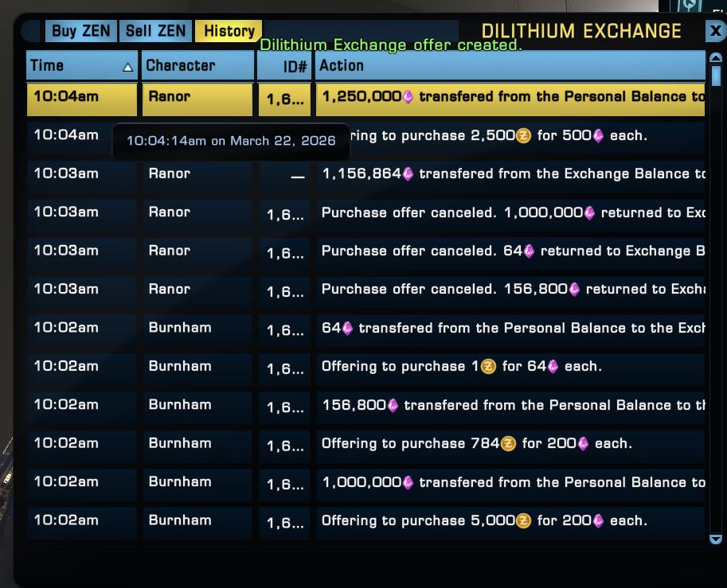The width and height of the screenshot is (727, 588).
Task: Click the dilithium icon after 156,800 transfered
Action: (x=393, y=405)
